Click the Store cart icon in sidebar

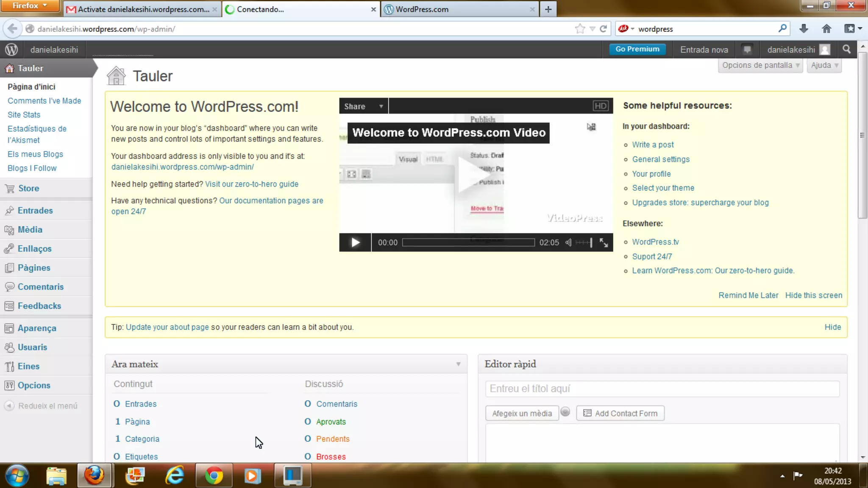tap(9, 188)
